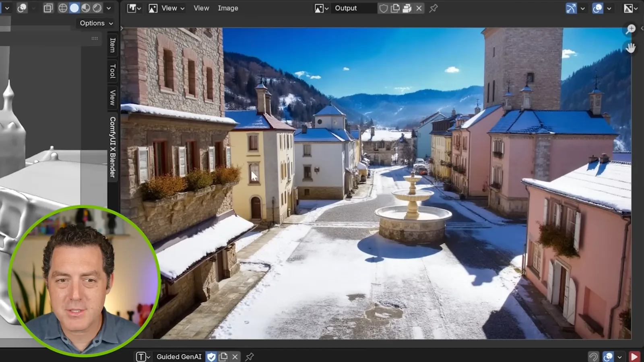Toggle the viewport overlays icon
The width and height of the screenshot is (644, 362).
click(x=22, y=8)
